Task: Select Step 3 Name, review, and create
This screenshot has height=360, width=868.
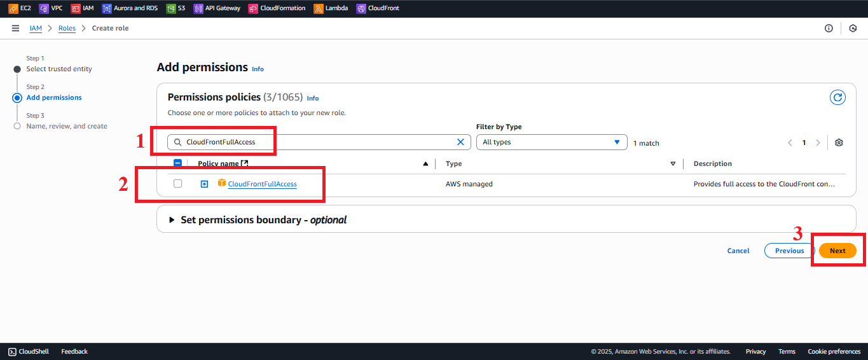Action: (x=67, y=126)
